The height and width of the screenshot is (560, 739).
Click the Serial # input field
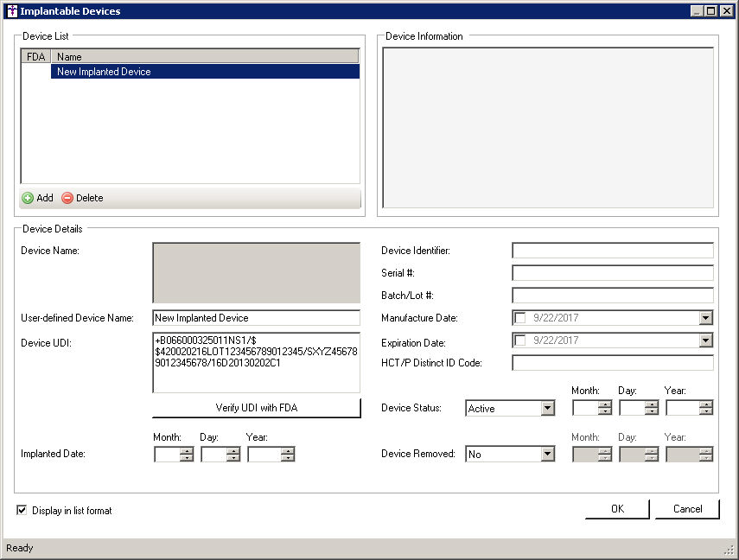tap(613, 273)
